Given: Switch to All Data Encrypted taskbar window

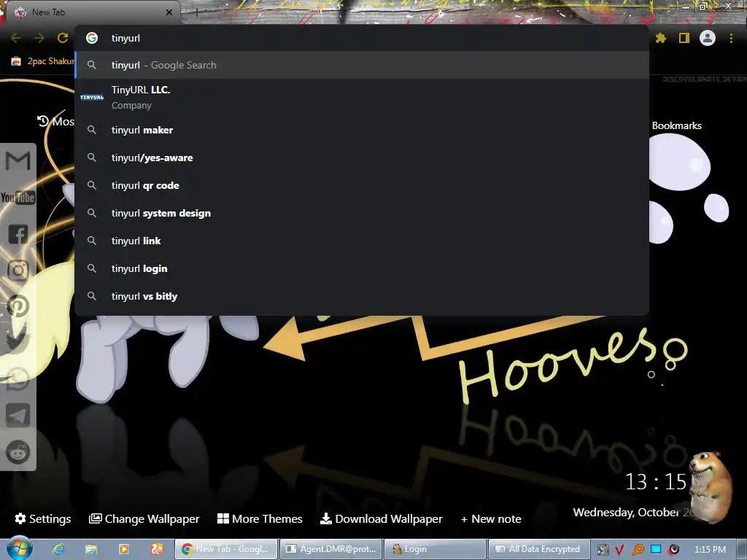Looking at the screenshot, I should [539, 549].
